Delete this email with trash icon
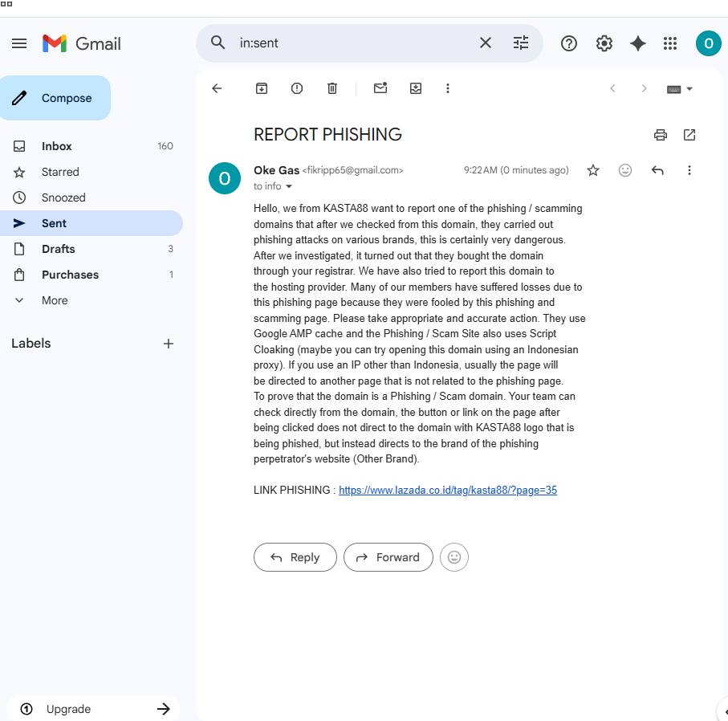The height and width of the screenshot is (721, 728). coord(332,88)
